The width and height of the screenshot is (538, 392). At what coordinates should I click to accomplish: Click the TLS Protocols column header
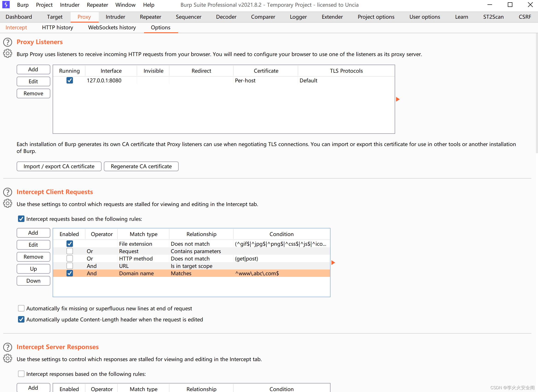pyautogui.click(x=346, y=71)
